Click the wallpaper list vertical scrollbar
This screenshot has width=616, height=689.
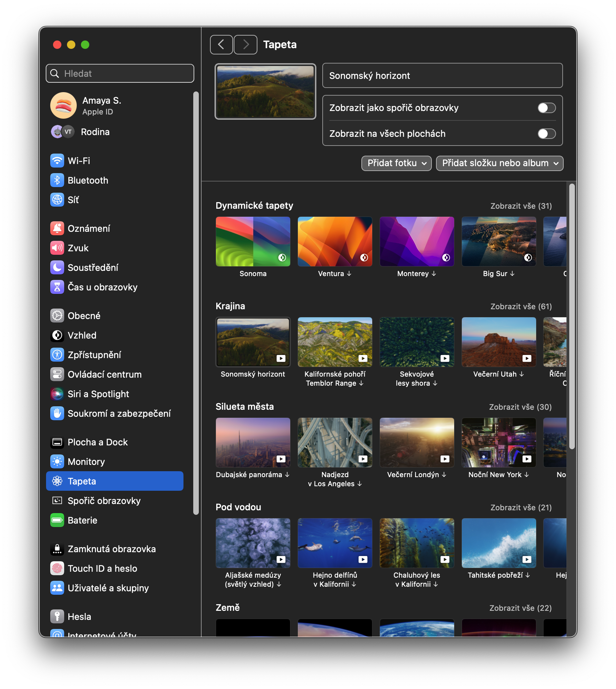[x=571, y=316]
